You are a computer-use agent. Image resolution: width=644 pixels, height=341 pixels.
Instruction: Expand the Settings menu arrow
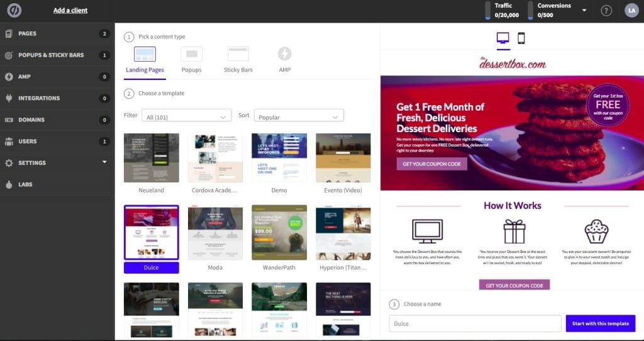104,162
